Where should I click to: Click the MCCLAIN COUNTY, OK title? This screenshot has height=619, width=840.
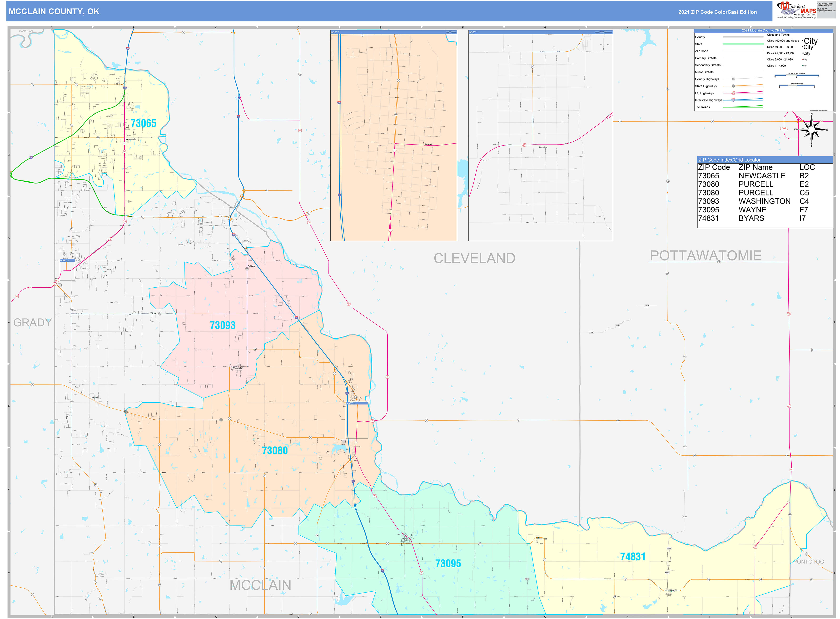(x=54, y=12)
